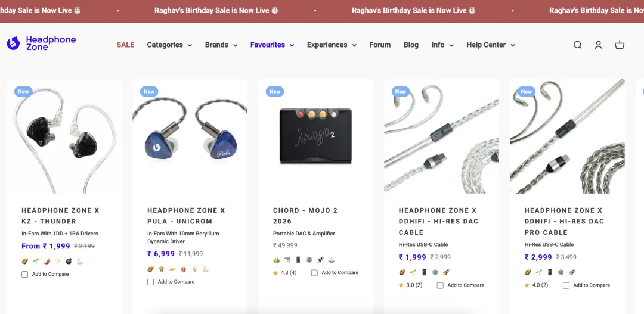
Task: Expand the Brands dropdown menu
Action: pyautogui.click(x=221, y=45)
